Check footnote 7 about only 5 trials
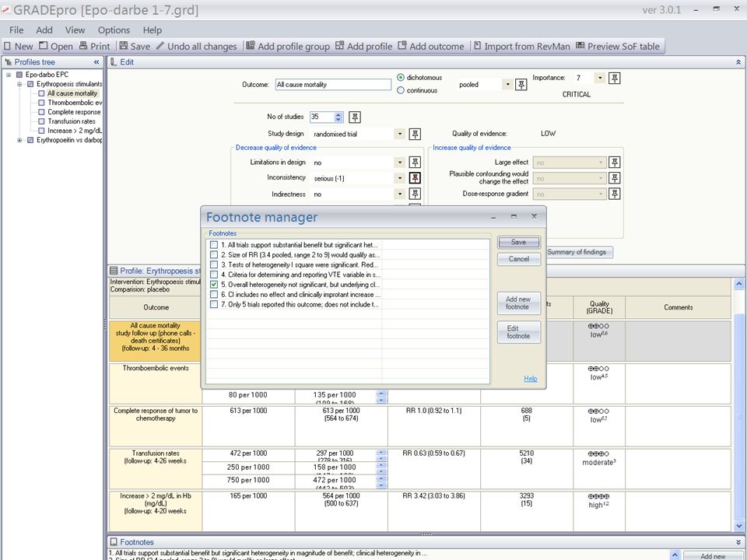Viewport: 747px width, 560px height. [214, 304]
